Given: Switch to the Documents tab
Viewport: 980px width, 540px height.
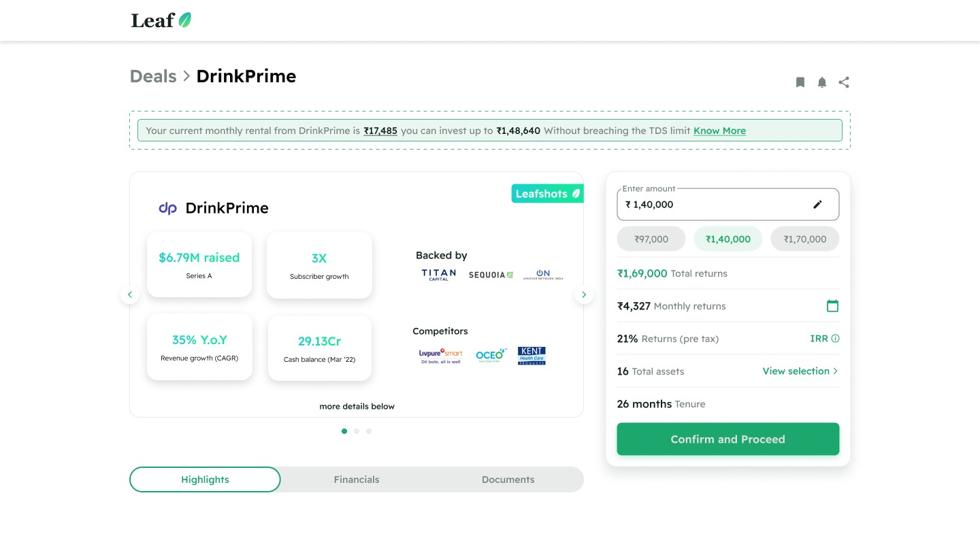Looking at the screenshot, I should point(508,479).
